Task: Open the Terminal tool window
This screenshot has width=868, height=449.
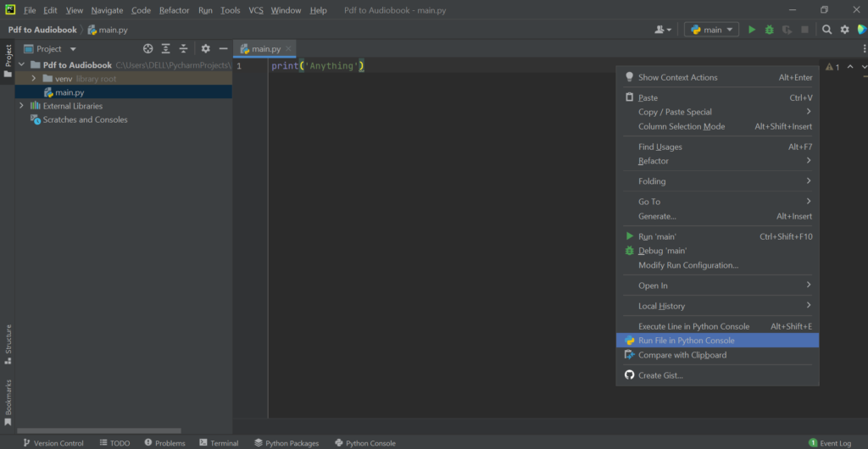Action: point(219,443)
